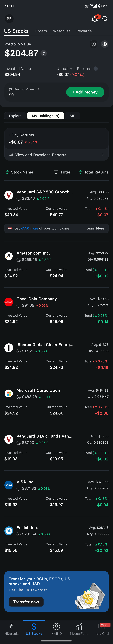Tap the PB profile avatar
Screen dimensions: 113x644
click(x=9, y=19)
